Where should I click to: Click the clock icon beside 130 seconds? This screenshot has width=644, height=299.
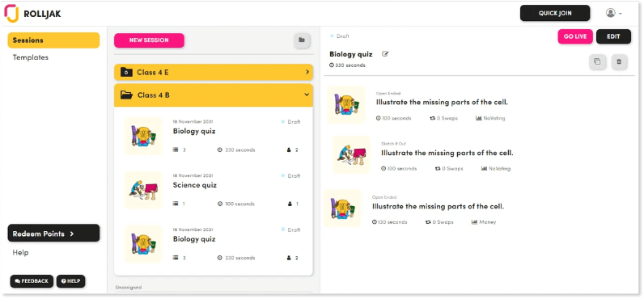pyautogui.click(x=374, y=222)
